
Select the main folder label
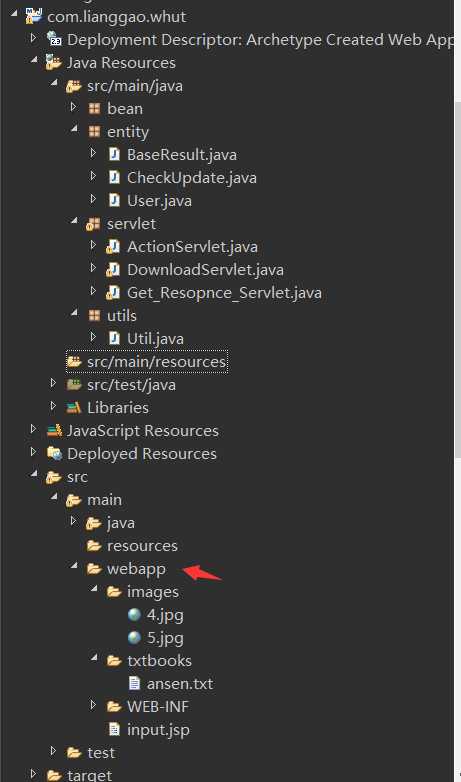tap(104, 500)
